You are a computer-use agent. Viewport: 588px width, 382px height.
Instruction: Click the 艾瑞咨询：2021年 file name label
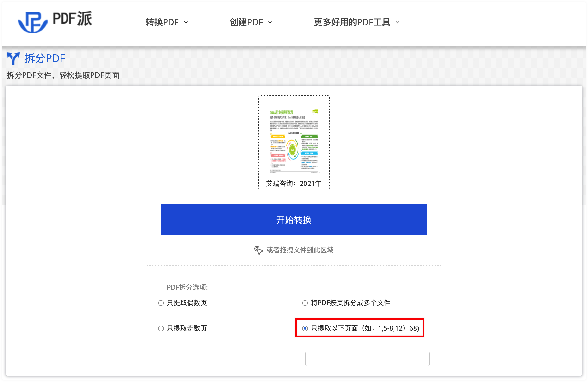[294, 184]
